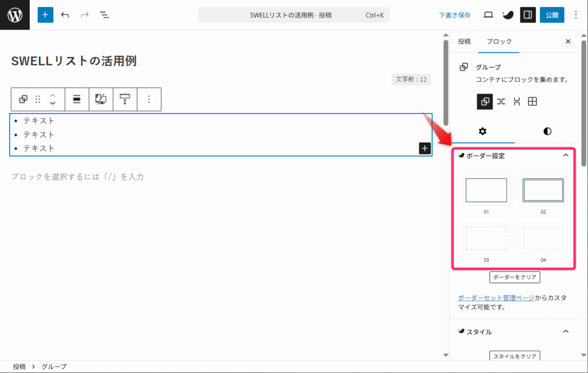Click the Group block type icon in the toolbar

(23, 99)
